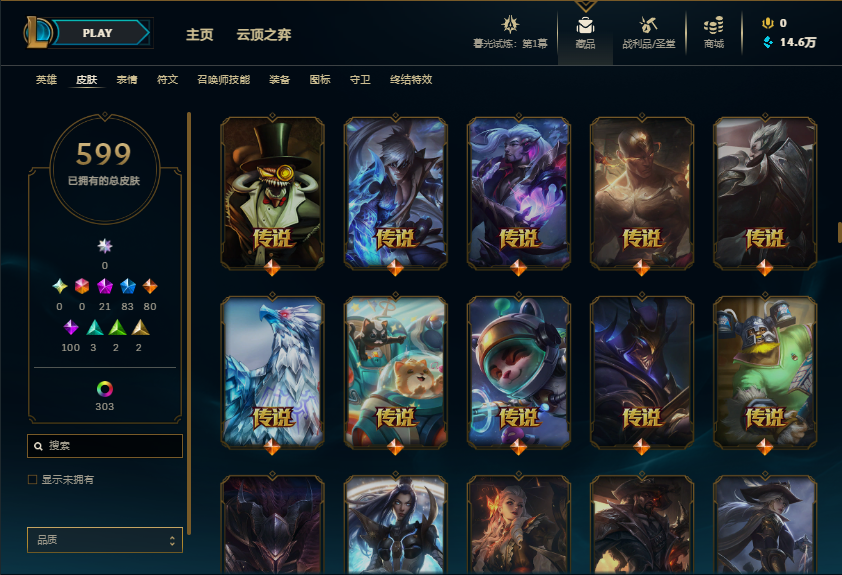The height and width of the screenshot is (575, 842).
Task: Click the rainbow chroma wheel icon above 303
Action: point(105,389)
